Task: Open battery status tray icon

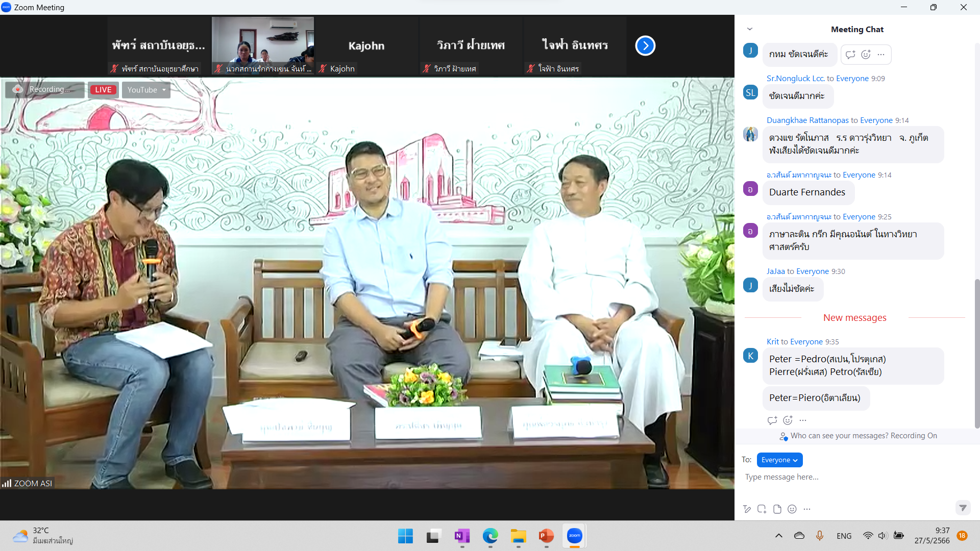Action: pyautogui.click(x=899, y=536)
